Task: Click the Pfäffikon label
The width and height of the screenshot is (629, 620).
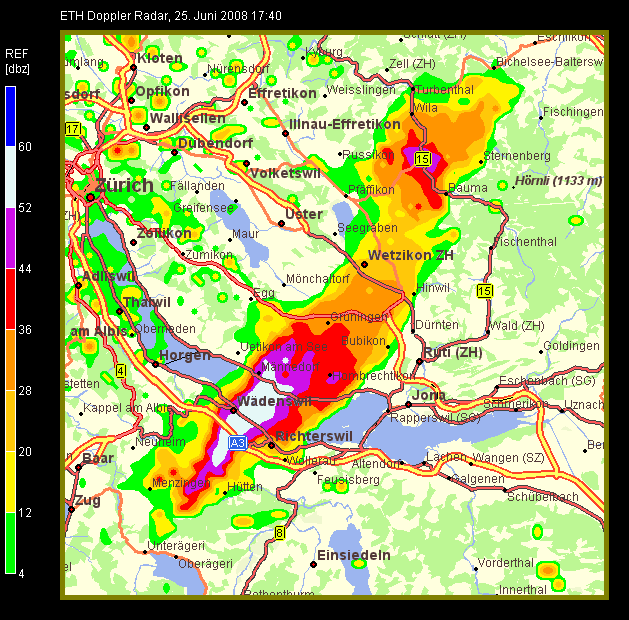Action: (371, 190)
